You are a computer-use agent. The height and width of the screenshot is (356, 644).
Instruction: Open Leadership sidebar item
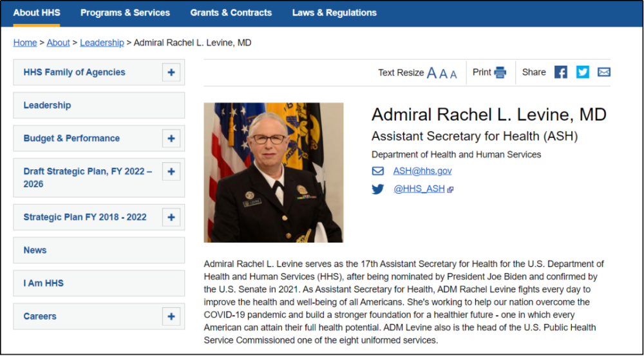pos(99,105)
